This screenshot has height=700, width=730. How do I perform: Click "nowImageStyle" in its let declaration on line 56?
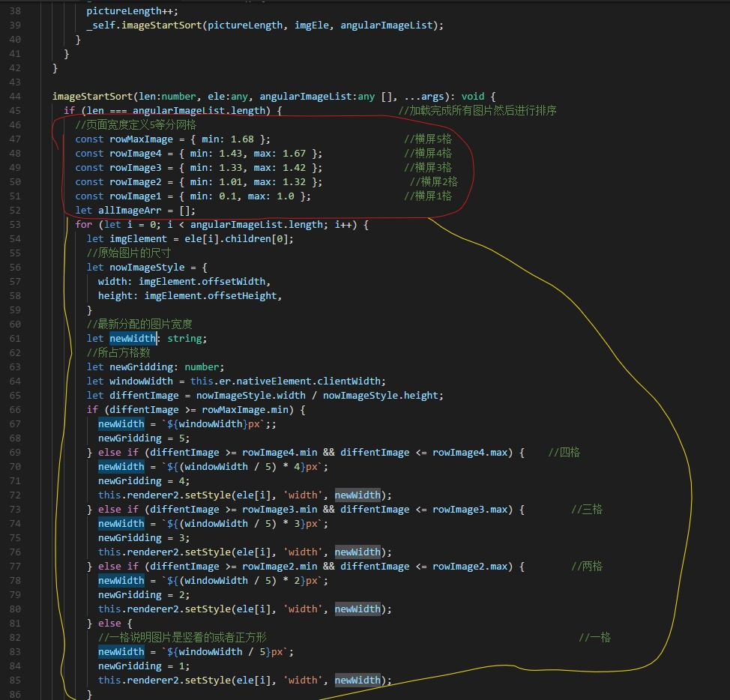[x=147, y=267]
